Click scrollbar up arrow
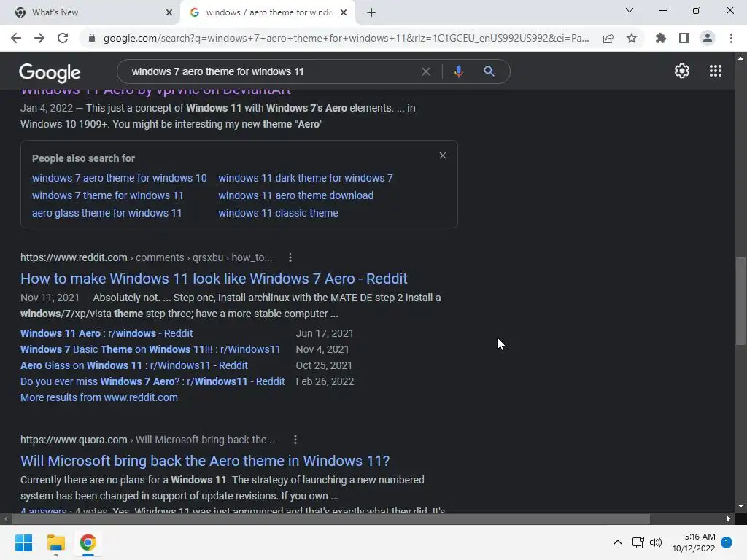Image resolution: width=747 pixels, height=560 pixels. coord(740,58)
